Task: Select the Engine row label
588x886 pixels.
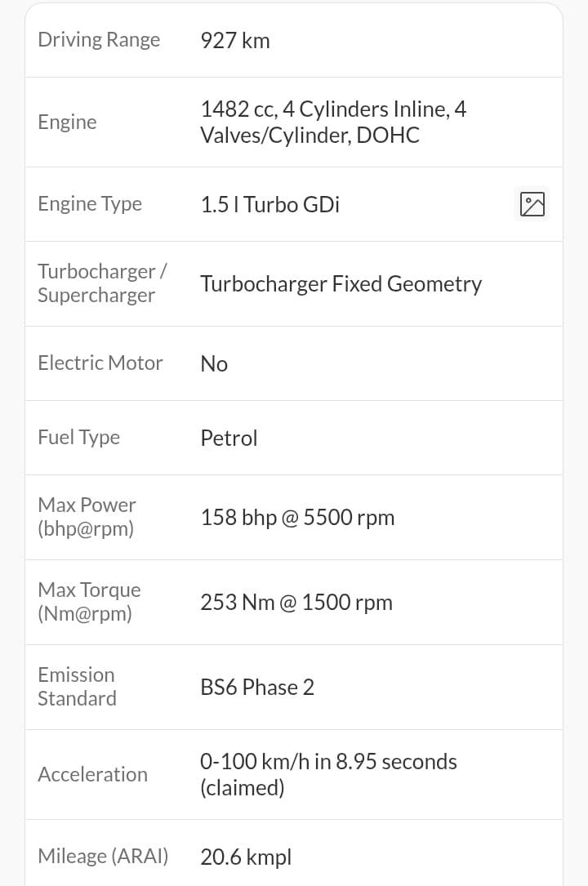Action: [67, 122]
